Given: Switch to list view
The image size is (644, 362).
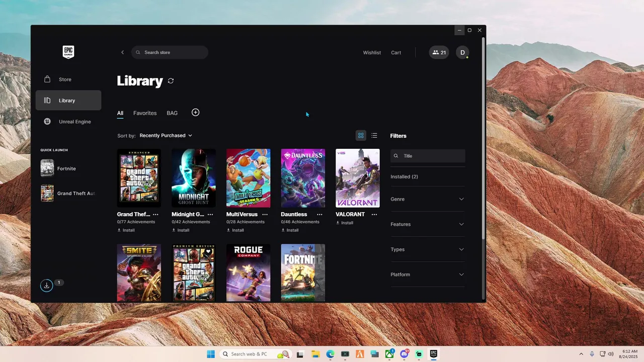Looking at the screenshot, I should pos(374,135).
